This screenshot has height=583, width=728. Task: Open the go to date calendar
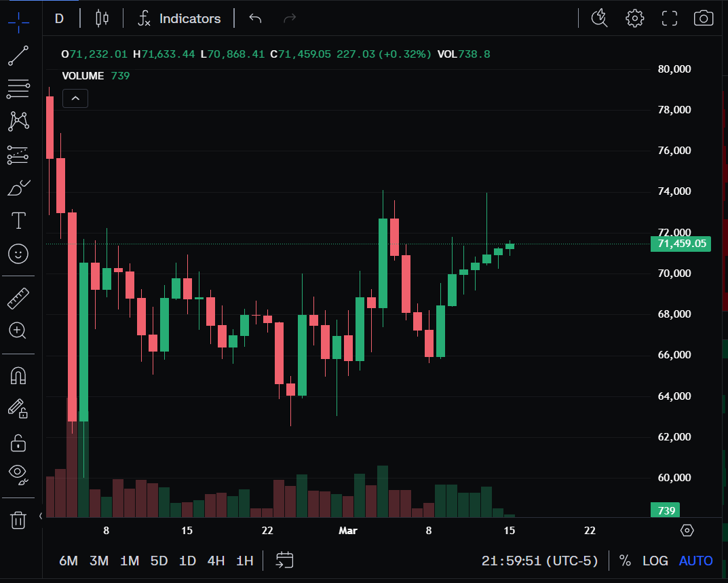pyautogui.click(x=284, y=560)
